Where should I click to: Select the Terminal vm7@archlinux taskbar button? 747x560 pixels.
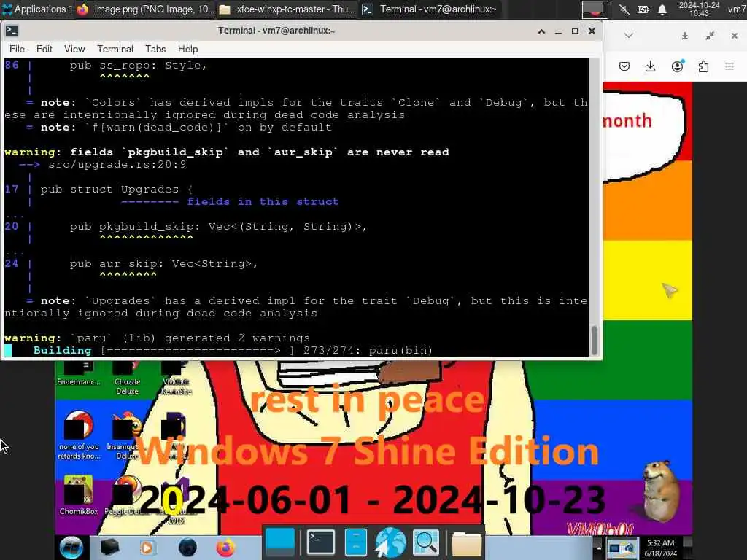point(430,9)
